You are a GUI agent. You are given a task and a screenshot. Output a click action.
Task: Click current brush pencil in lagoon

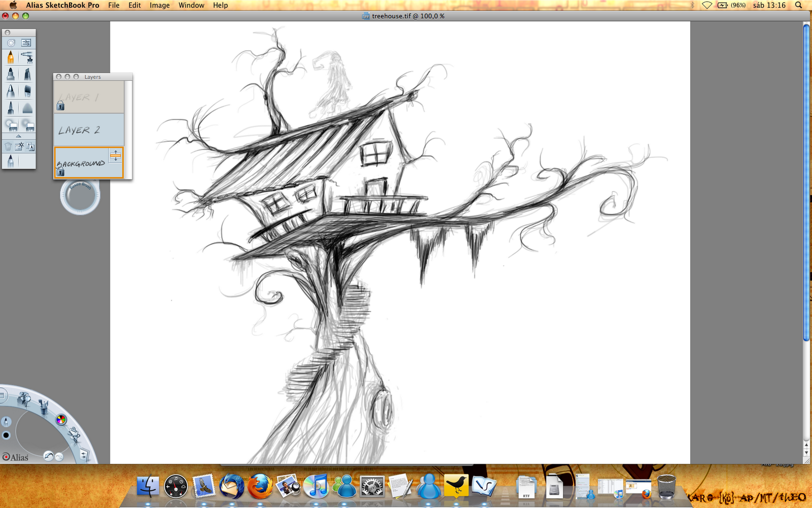point(6,422)
